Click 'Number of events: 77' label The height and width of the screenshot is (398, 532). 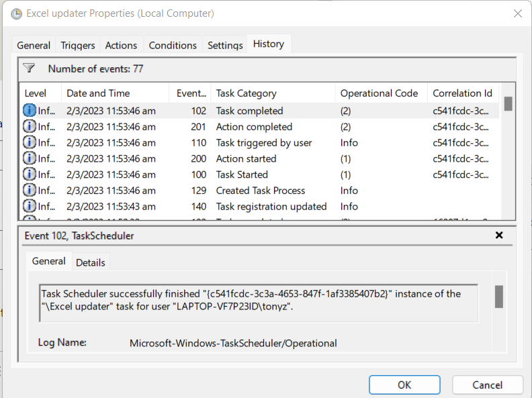[95, 69]
